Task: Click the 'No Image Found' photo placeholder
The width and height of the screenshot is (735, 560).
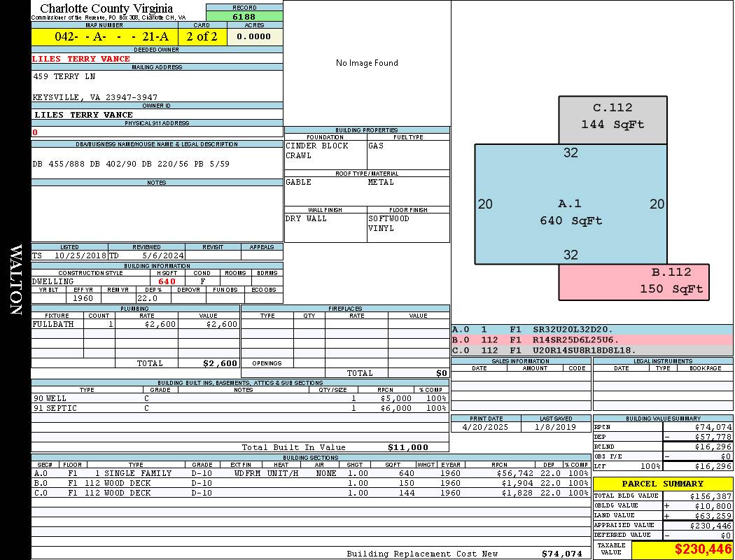Action: [367, 63]
